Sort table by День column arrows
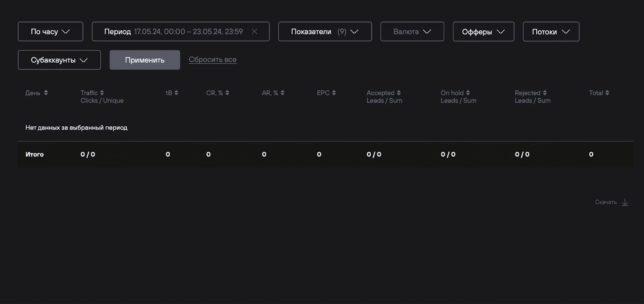644x304 pixels. pyautogui.click(x=46, y=93)
